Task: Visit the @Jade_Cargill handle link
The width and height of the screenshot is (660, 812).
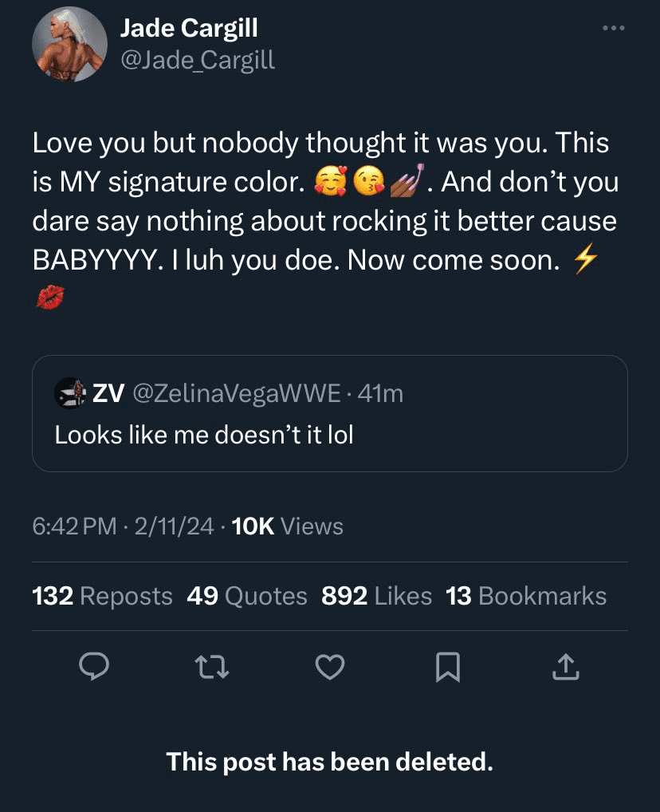Action: [x=197, y=59]
